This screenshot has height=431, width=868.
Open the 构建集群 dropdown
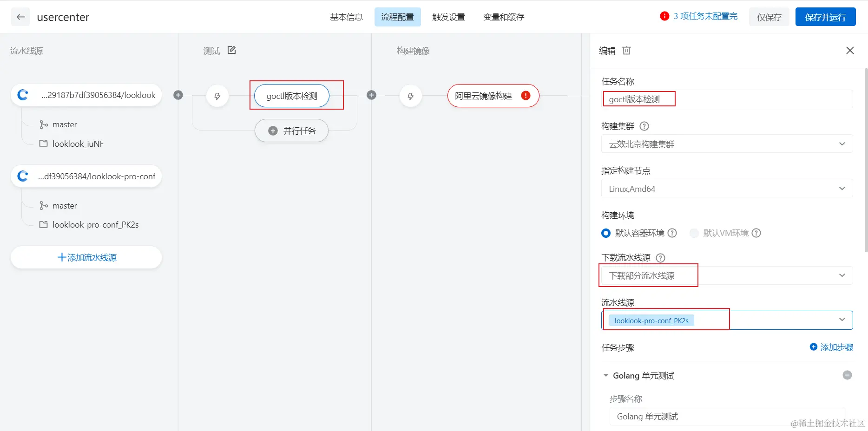727,144
